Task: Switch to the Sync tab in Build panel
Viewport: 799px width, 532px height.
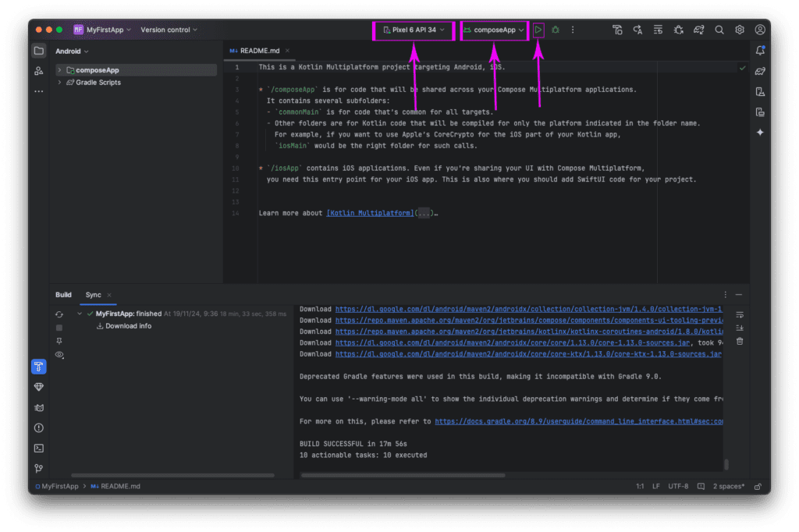Action: pyautogui.click(x=94, y=295)
